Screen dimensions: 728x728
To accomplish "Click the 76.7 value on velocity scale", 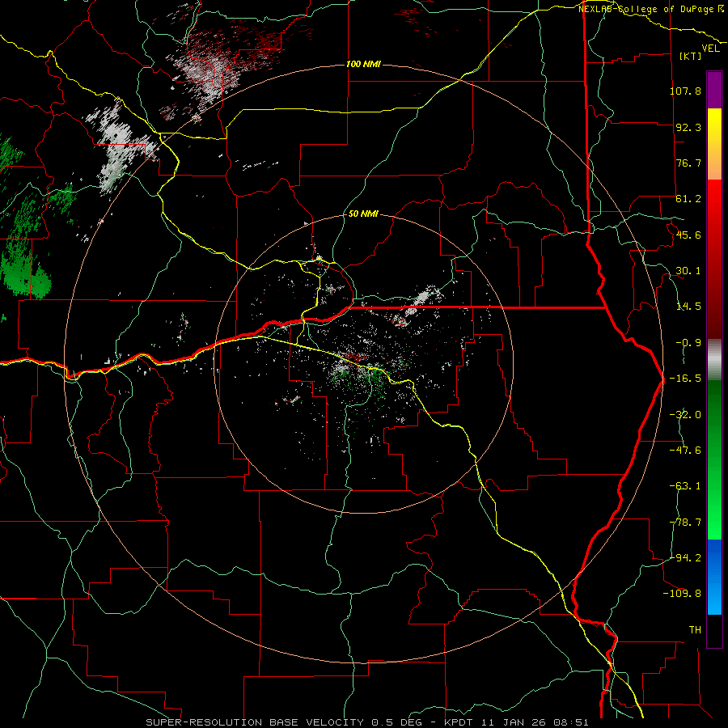I will [688, 163].
